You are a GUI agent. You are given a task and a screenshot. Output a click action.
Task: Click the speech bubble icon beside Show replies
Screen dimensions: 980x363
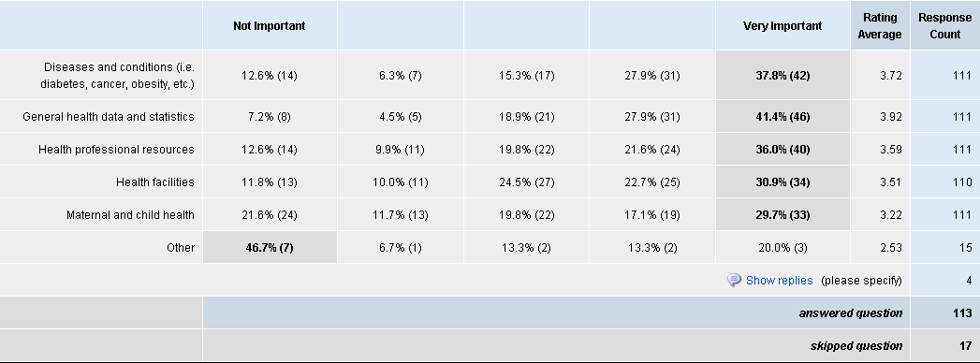point(734,281)
